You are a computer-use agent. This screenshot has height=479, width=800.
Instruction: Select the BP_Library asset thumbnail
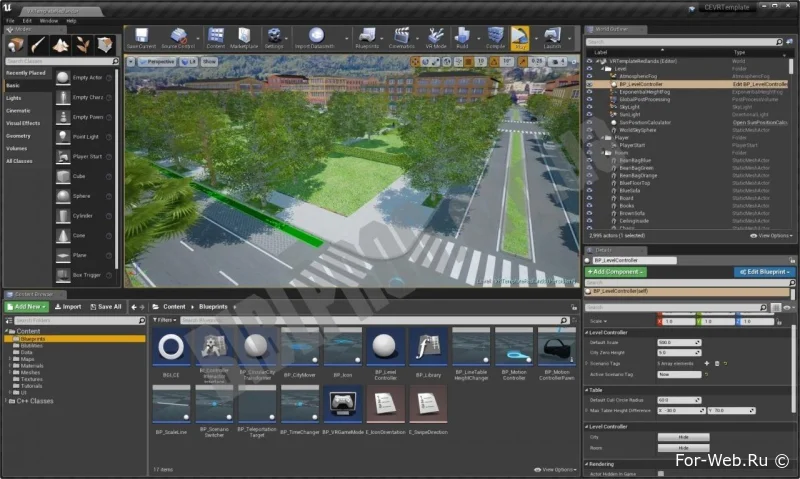click(428, 347)
